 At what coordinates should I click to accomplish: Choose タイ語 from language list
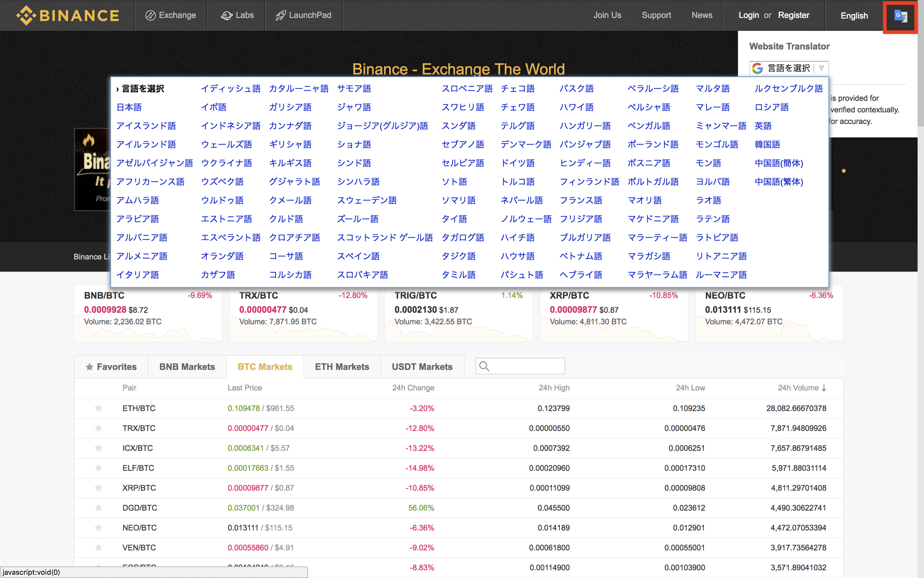click(x=454, y=219)
